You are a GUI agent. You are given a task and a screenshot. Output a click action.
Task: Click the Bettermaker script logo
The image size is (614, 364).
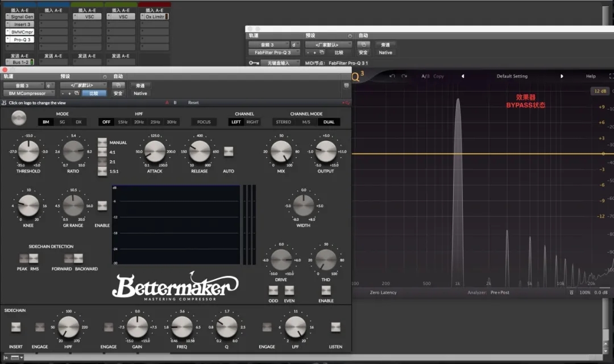(x=175, y=286)
